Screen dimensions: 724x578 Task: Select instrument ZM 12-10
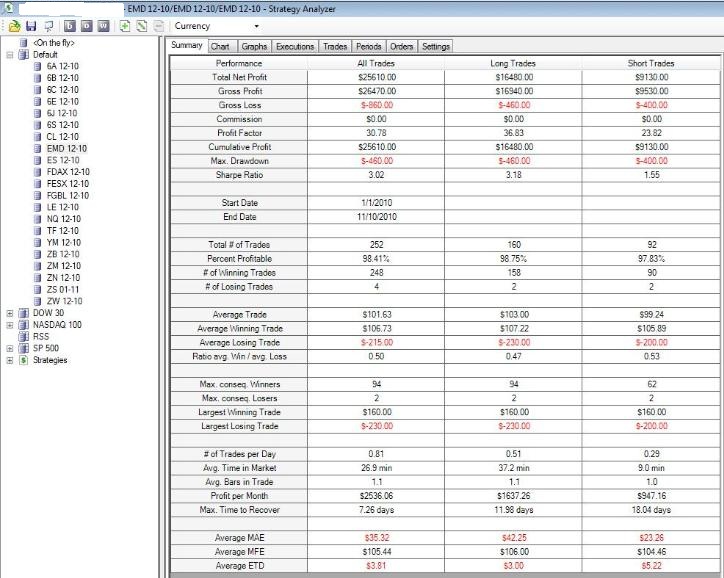(x=64, y=266)
